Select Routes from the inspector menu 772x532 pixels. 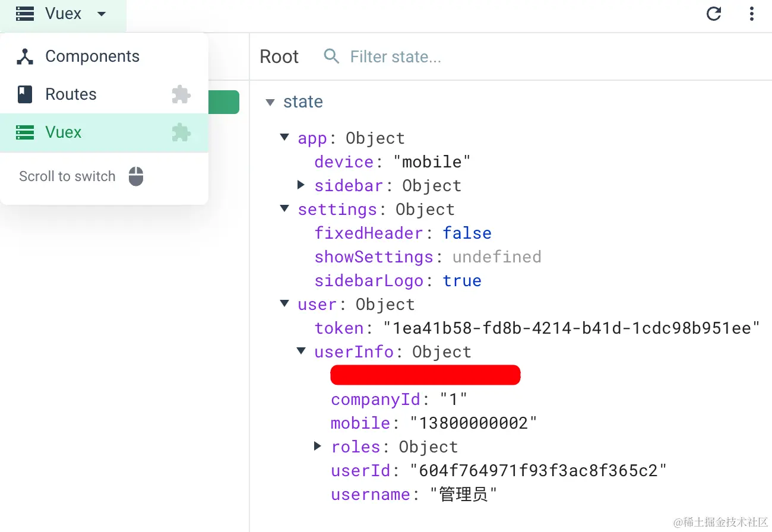tap(104, 94)
